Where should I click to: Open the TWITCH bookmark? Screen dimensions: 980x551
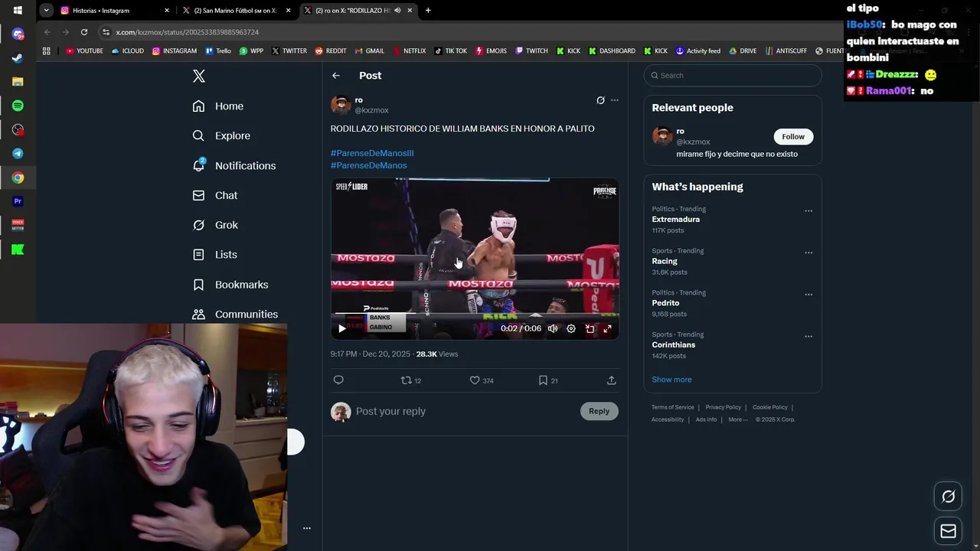coord(531,51)
